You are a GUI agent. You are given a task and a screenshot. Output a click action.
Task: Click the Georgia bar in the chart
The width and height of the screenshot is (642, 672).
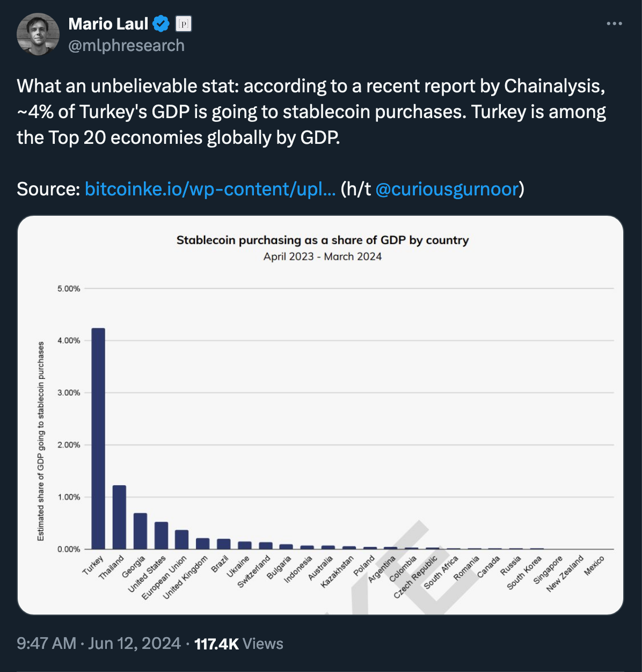tap(140, 531)
